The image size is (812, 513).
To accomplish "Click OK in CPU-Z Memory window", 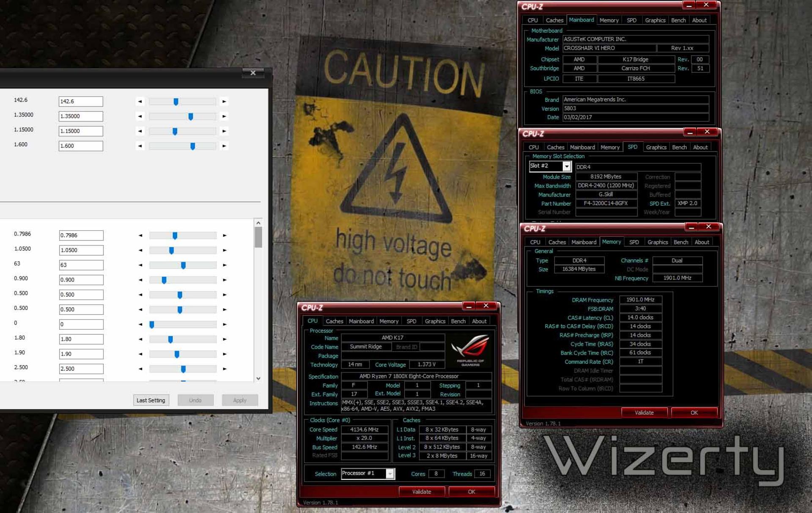I will point(694,412).
